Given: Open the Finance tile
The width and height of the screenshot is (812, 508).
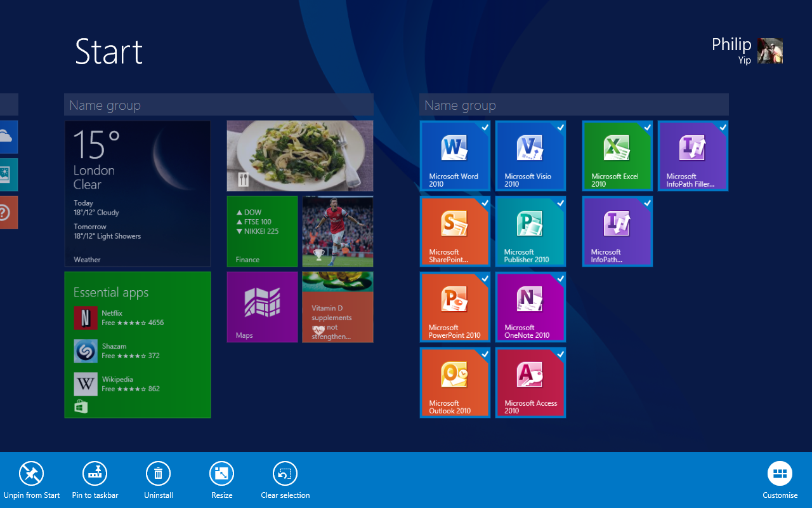Looking at the screenshot, I should click(x=262, y=231).
